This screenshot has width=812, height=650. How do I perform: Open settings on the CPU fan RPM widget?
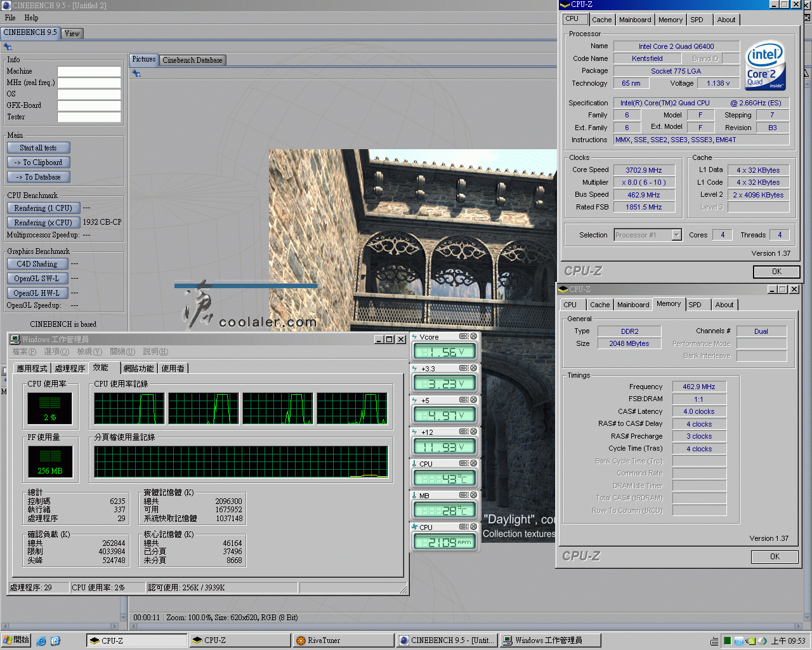pyautogui.click(x=464, y=527)
